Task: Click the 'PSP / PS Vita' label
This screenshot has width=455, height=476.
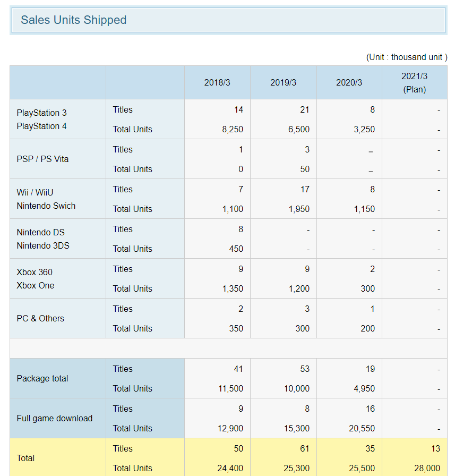Action: pyautogui.click(x=42, y=159)
